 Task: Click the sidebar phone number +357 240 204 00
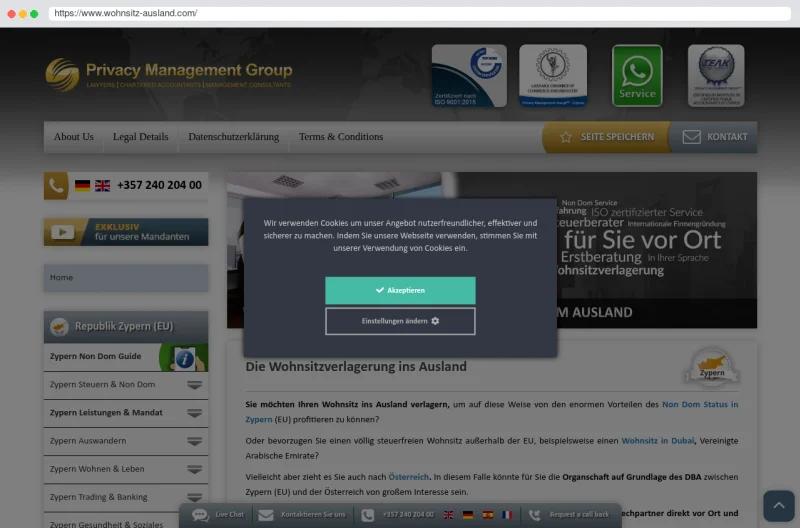[x=159, y=185]
